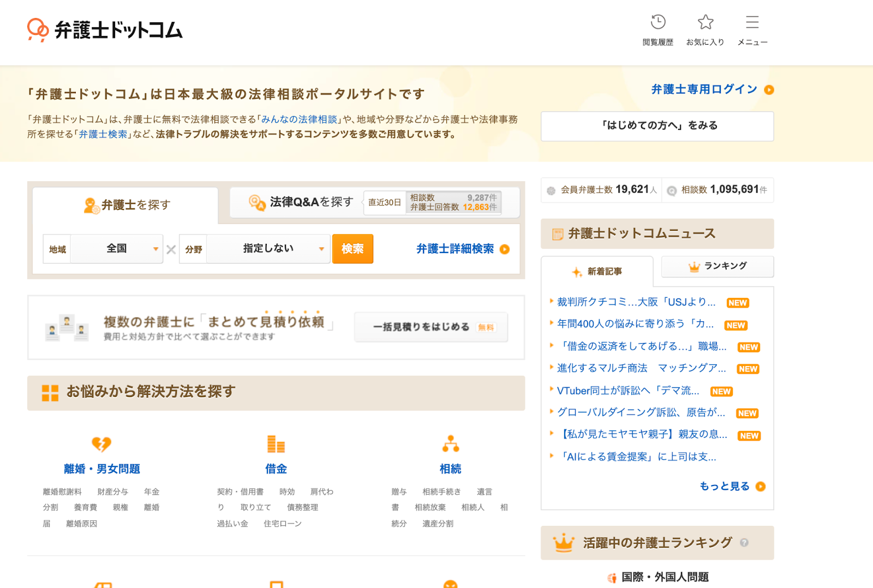Click the grid icon beside お悩みから解決方法を探す

coord(50,393)
